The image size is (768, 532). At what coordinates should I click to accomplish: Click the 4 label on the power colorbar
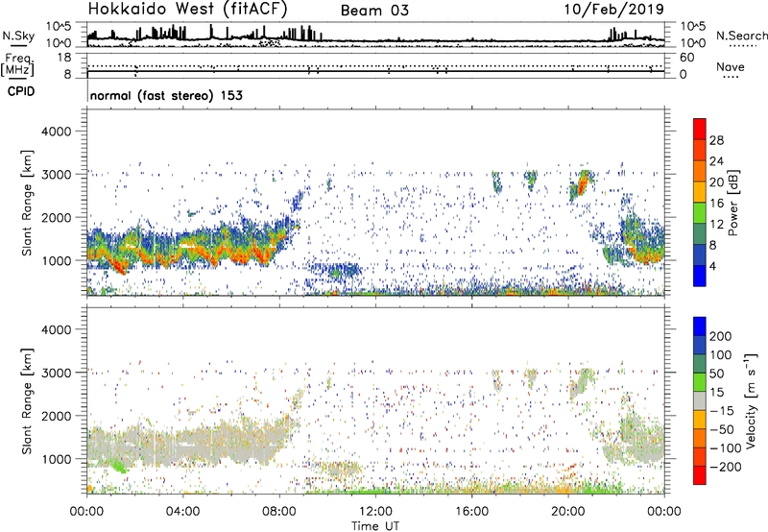coord(712,266)
